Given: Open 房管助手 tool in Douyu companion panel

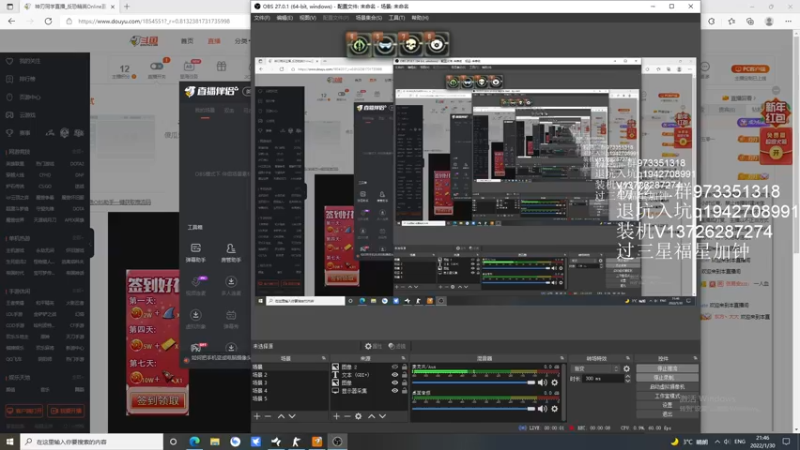Looking at the screenshot, I should click(x=231, y=253).
